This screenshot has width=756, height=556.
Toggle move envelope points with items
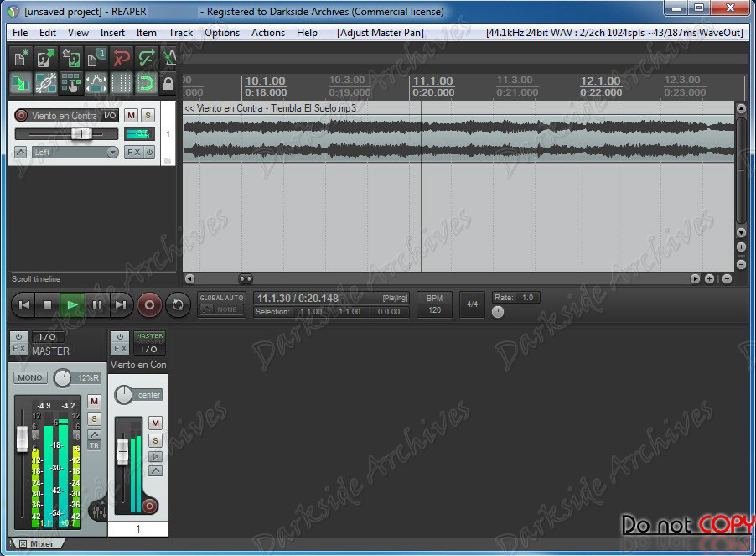pos(96,83)
